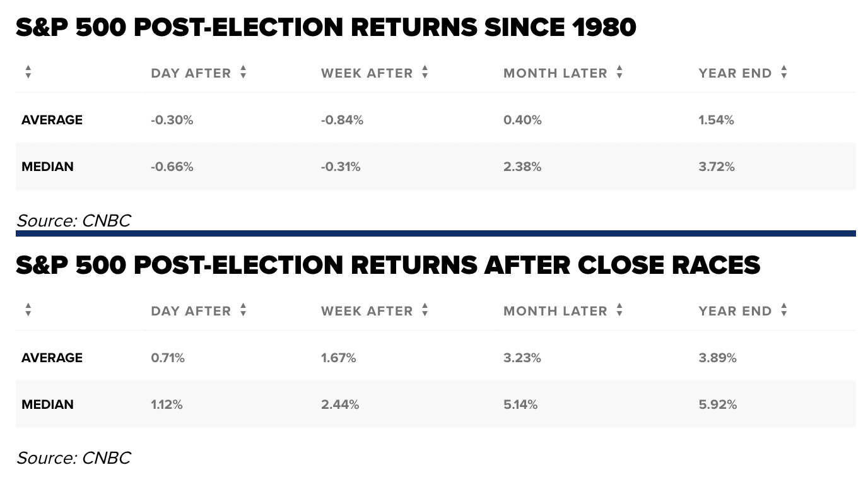Click sort arrows in close races blank column
Image resolution: width=868 pixels, height=477 pixels.
pos(28,310)
